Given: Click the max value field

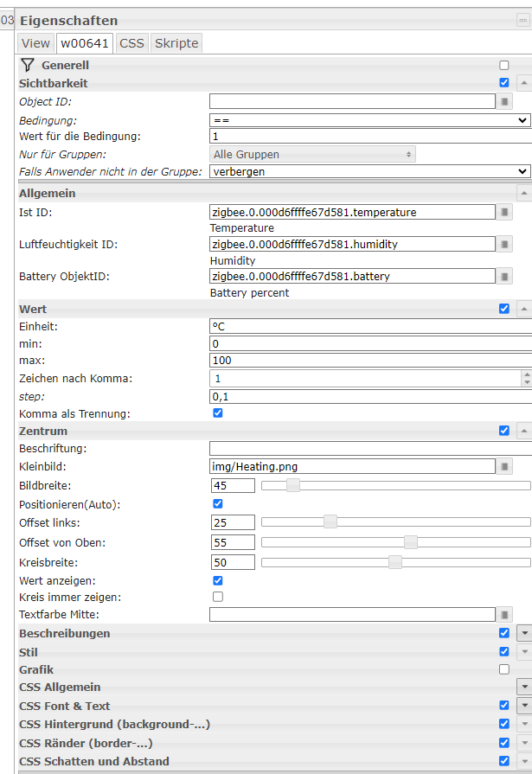Looking at the screenshot, I should (x=370, y=361).
